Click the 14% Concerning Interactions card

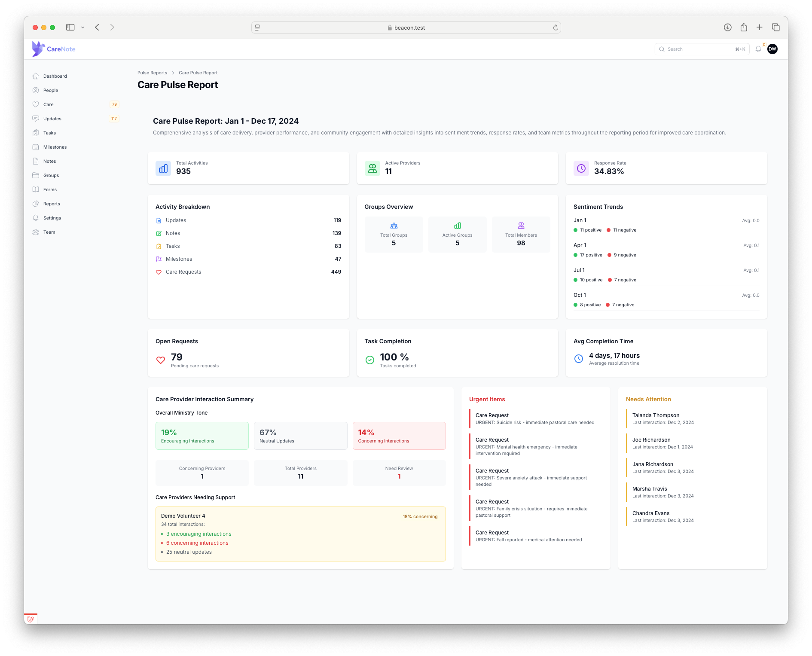click(399, 436)
